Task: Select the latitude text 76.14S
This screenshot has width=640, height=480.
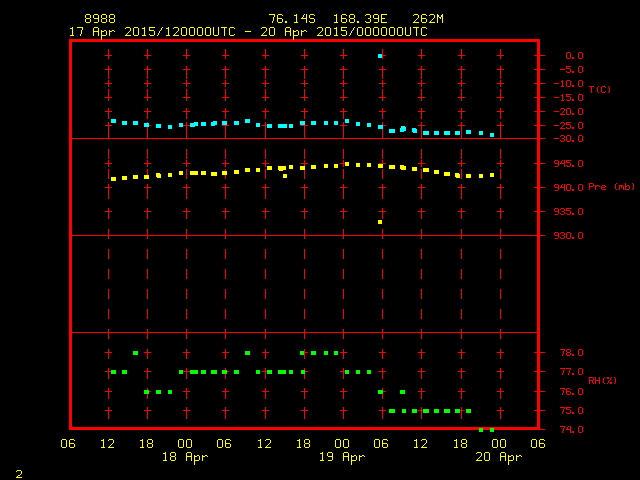Action: (x=289, y=19)
